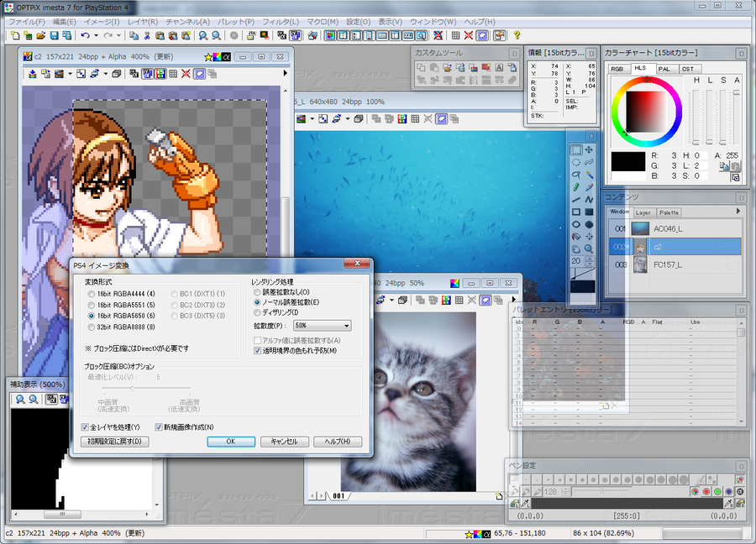Increase pen size 20 with stepper arrow

[590, 259]
